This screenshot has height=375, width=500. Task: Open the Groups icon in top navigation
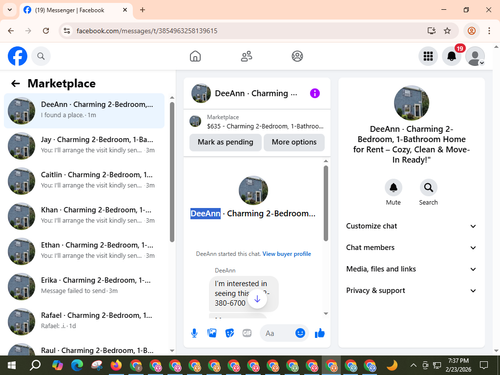pos(297,56)
